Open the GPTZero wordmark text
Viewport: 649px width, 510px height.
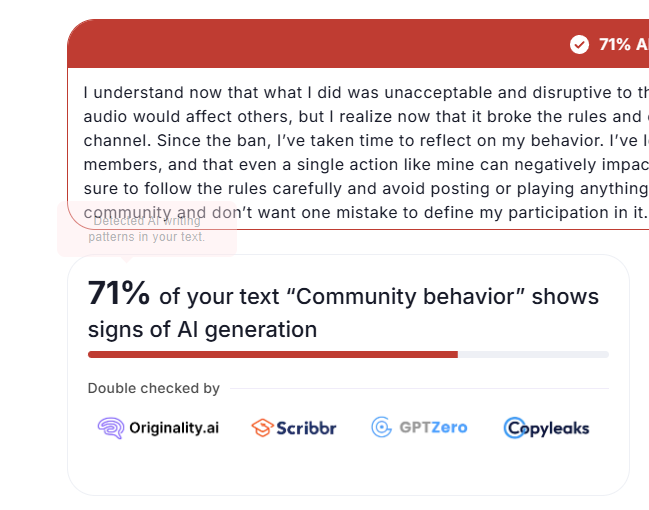pyautogui.click(x=433, y=427)
